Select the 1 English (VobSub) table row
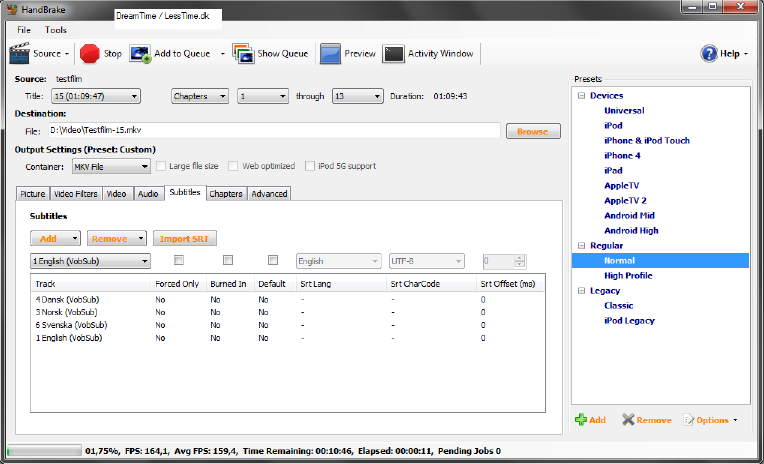Viewport: 764px width, 464px height. (287, 338)
